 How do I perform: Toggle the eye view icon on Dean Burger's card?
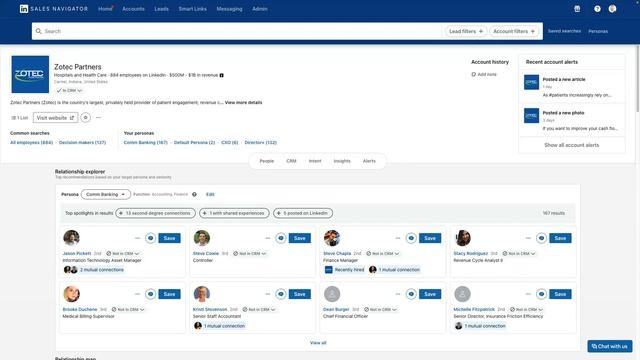coord(411,294)
